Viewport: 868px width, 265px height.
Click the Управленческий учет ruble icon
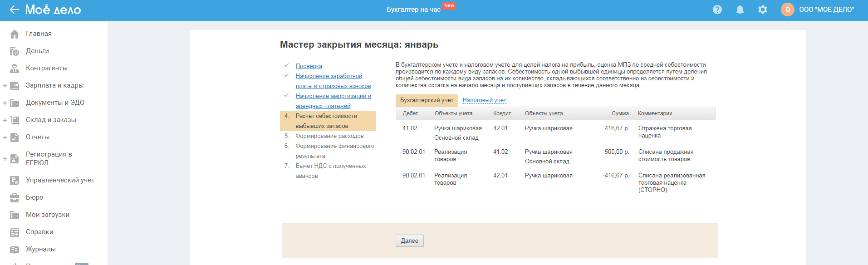15,181
